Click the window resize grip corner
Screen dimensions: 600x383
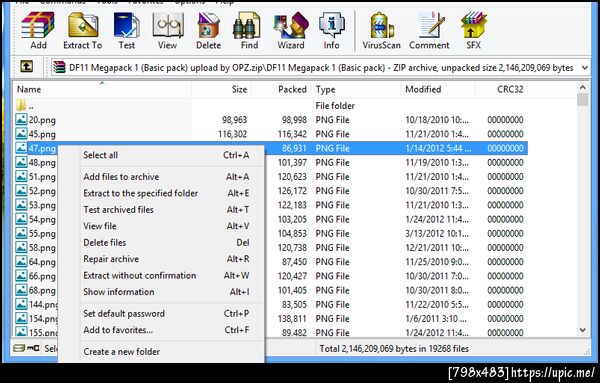click(586, 351)
